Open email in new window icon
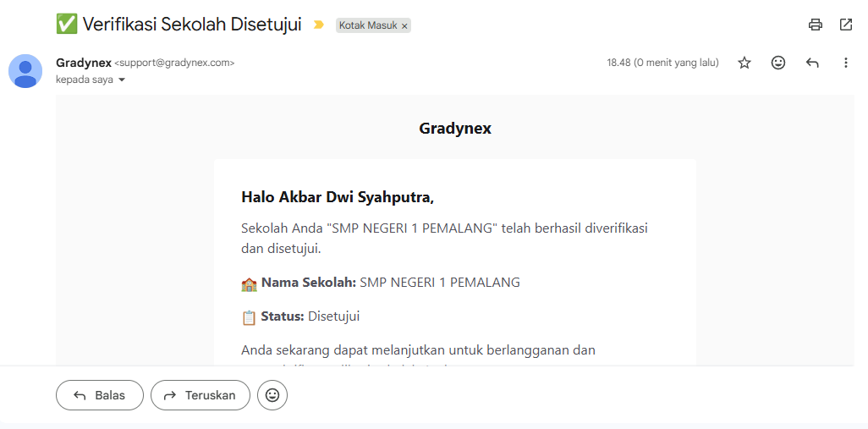This screenshot has height=429, width=868. click(x=846, y=25)
